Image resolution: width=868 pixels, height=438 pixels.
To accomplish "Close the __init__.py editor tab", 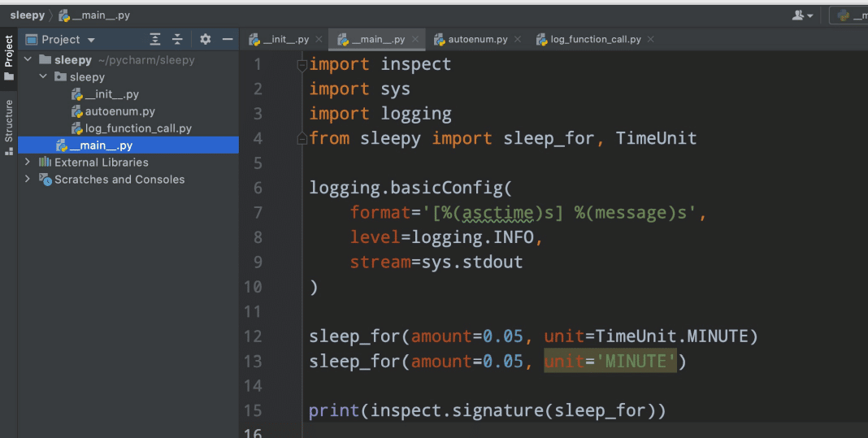I will (319, 39).
